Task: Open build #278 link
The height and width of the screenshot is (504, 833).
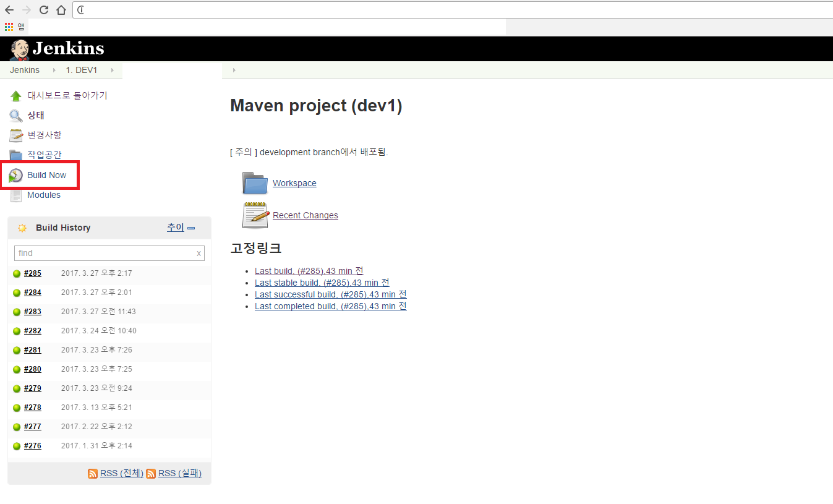Action: 33,408
